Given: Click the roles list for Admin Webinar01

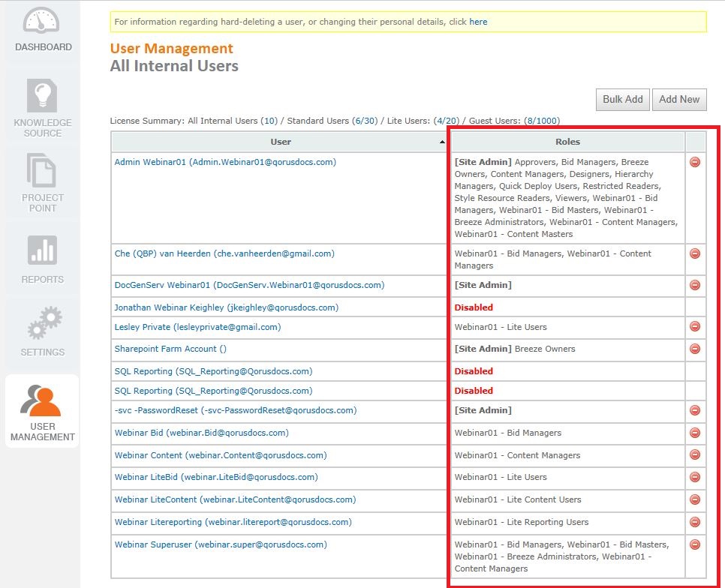Looking at the screenshot, I should point(568,198).
